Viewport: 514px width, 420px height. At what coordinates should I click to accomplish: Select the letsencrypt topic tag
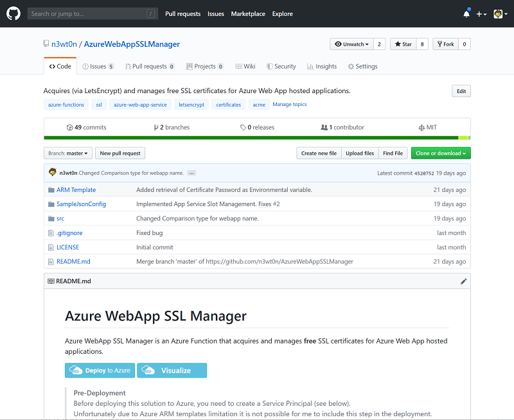coord(191,105)
